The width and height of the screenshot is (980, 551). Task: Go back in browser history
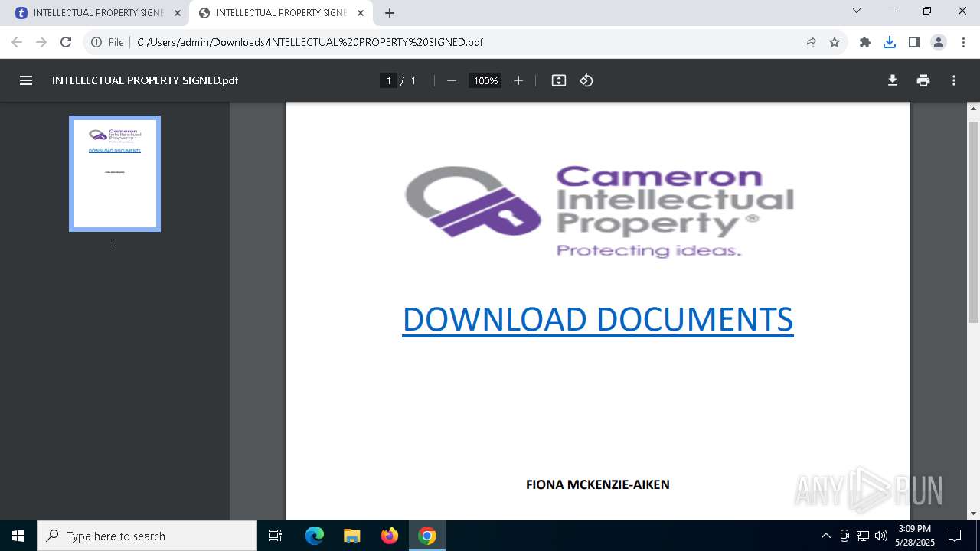tap(17, 42)
